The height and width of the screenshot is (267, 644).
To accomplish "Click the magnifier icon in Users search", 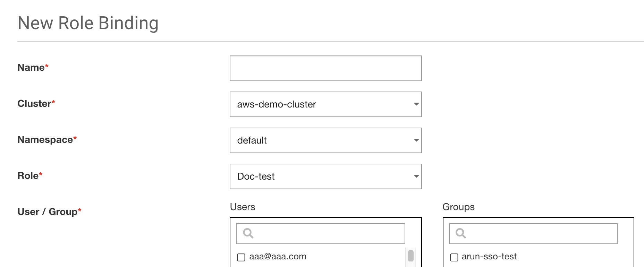I will coord(248,233).
